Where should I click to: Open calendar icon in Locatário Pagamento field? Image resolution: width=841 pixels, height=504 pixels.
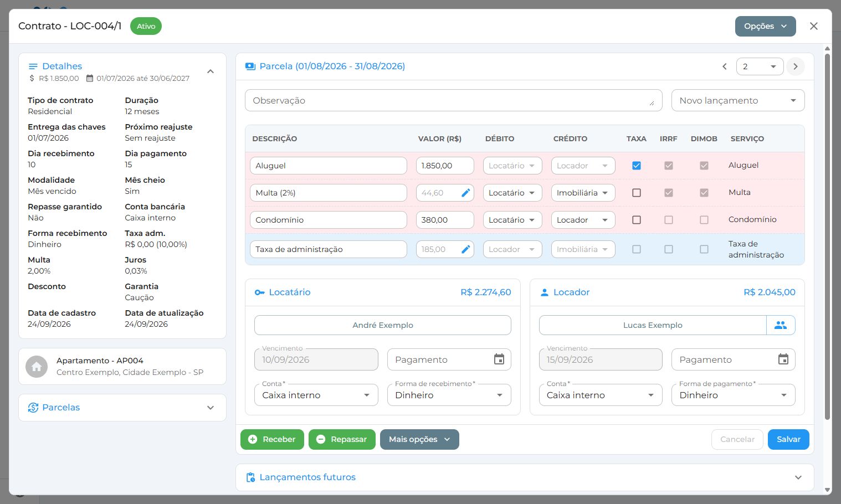(x=499, y=359)
